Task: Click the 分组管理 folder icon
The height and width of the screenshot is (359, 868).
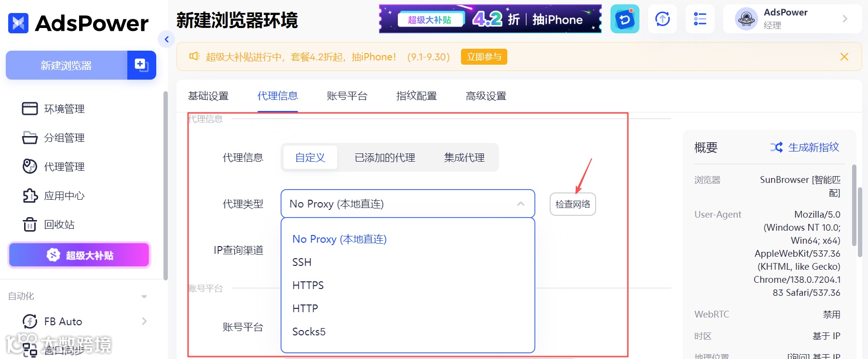Action: tap(30, 138)
